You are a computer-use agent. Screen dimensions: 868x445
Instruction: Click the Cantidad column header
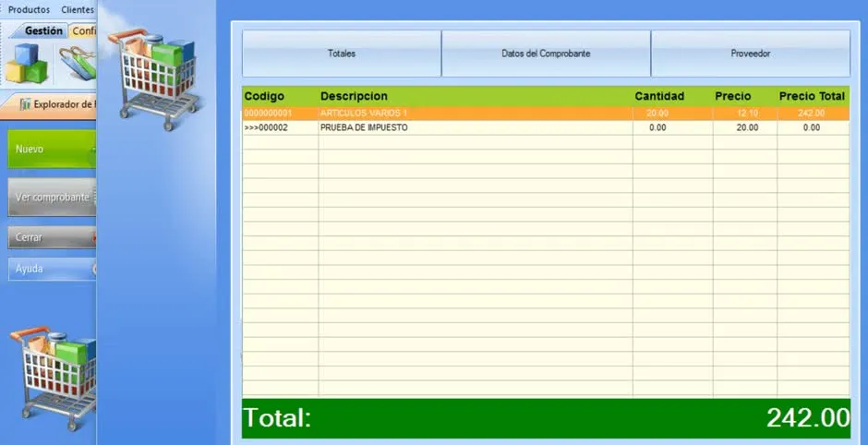click(x=659, y=96)
